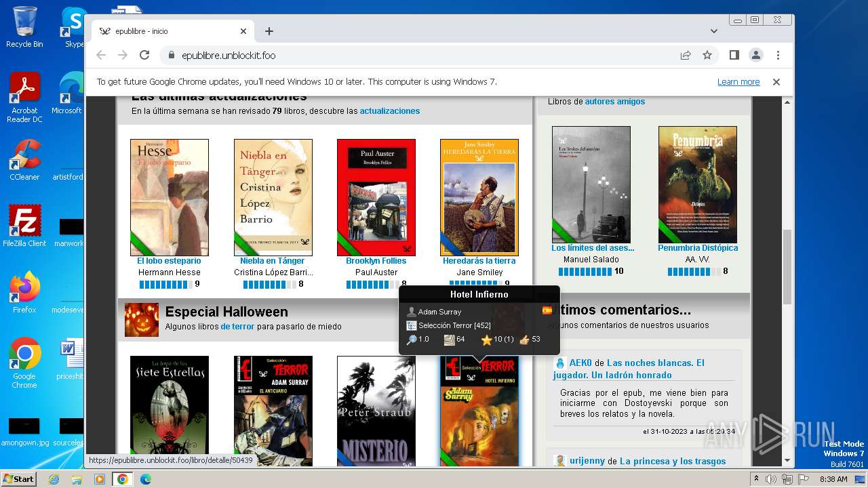868x488 pixels.
Task: Open the Recycle Bin desktop icon
Action: tap(24, 27)
